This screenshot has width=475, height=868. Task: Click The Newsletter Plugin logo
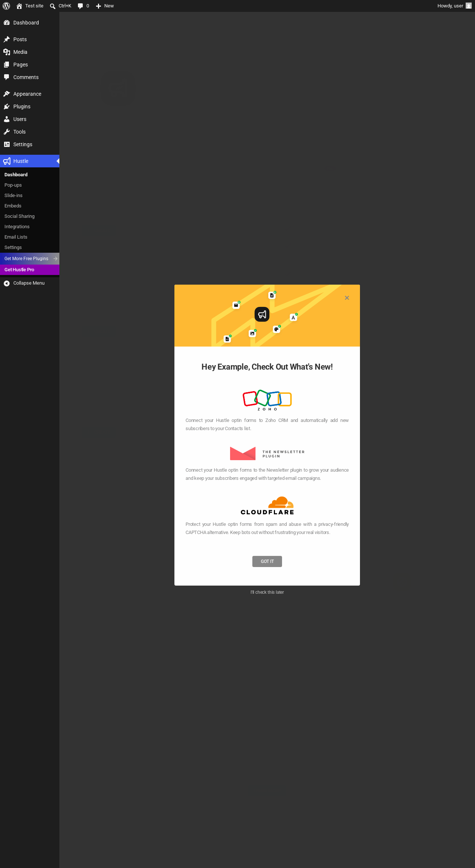point(267,453)
